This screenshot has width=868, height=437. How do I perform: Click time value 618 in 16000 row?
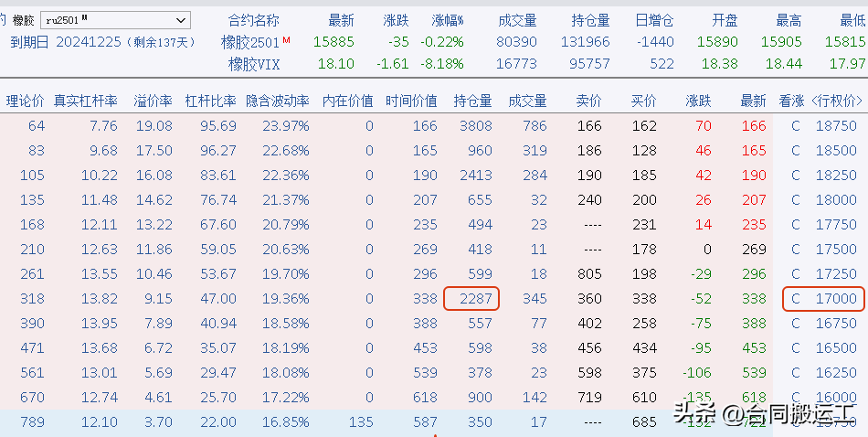coord(425,397)
